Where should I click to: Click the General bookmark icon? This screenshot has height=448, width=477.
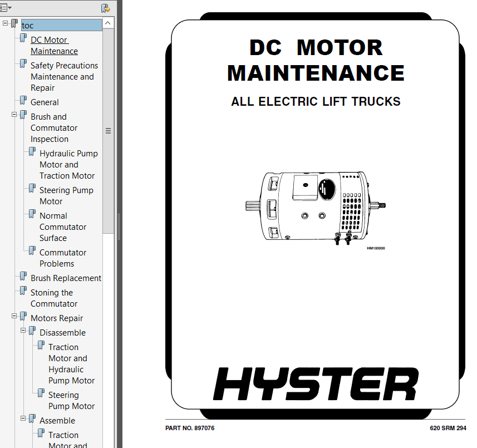click(23, 100)
